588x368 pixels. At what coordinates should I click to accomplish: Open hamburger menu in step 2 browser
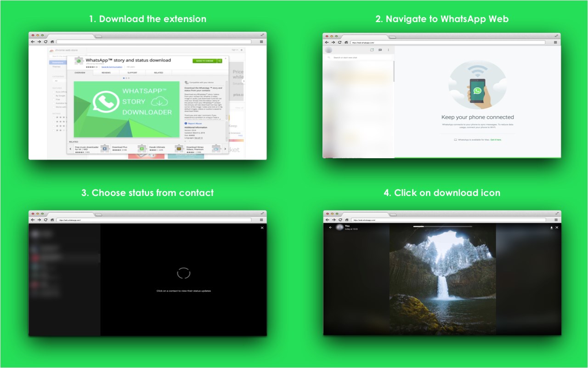click(x=555, y=42)
